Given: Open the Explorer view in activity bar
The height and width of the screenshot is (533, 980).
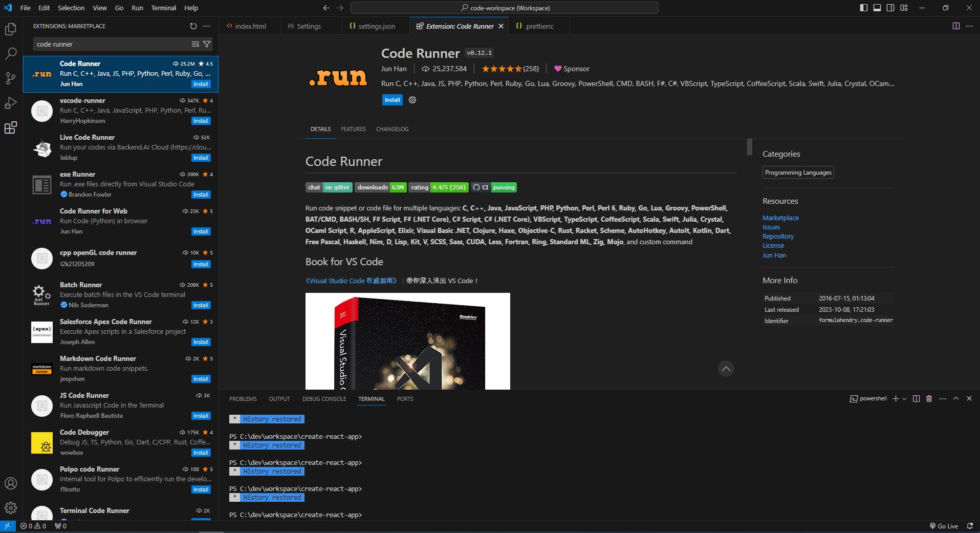Looking at the screenshot, I should click(x=11, y=29).
